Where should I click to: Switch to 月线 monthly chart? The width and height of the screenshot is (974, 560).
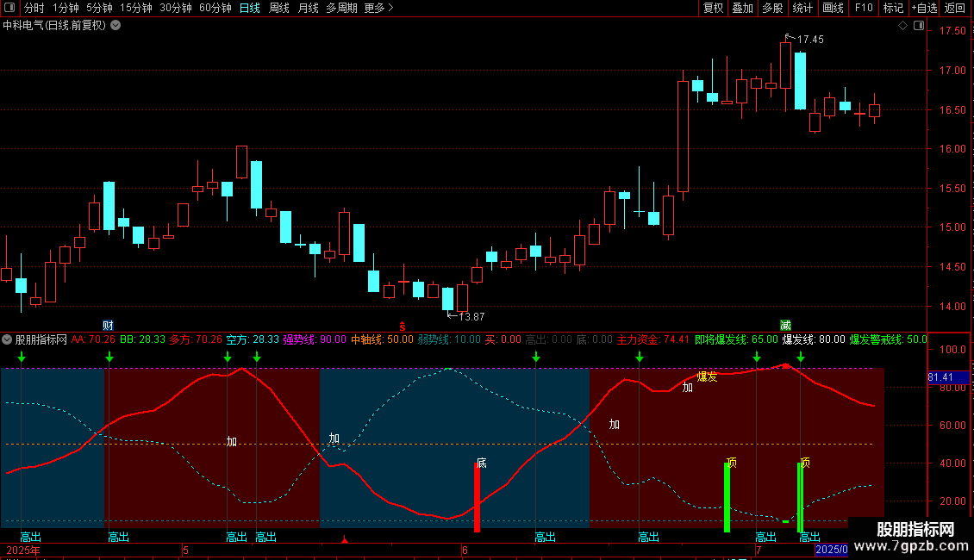[x=308, y=8]
